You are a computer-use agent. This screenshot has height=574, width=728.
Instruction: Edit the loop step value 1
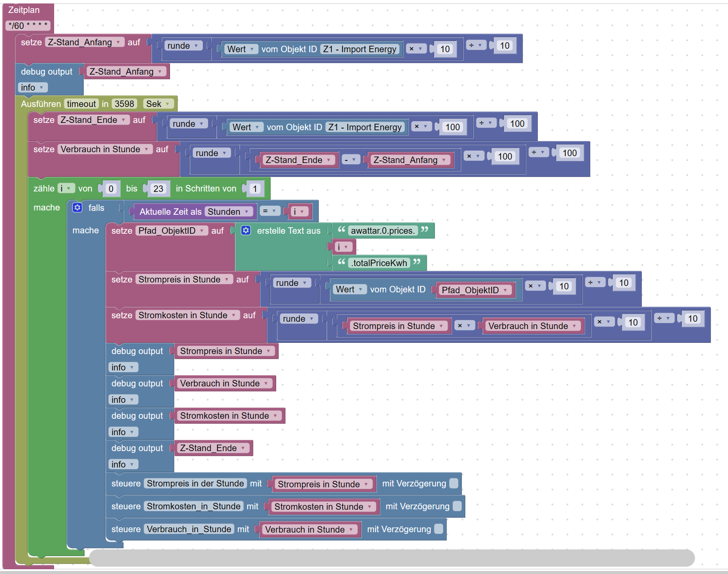(255, 188)
